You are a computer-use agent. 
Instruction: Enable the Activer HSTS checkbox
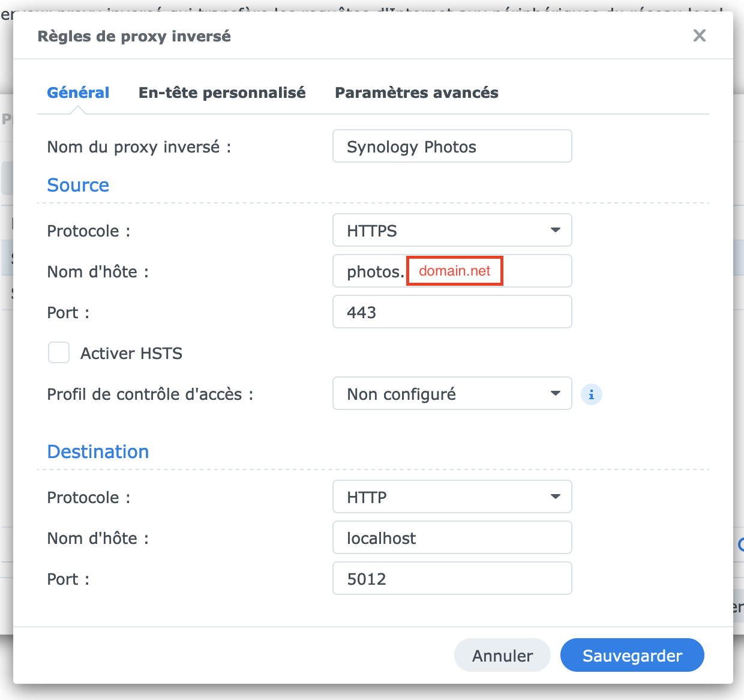[x=59, y=353]
